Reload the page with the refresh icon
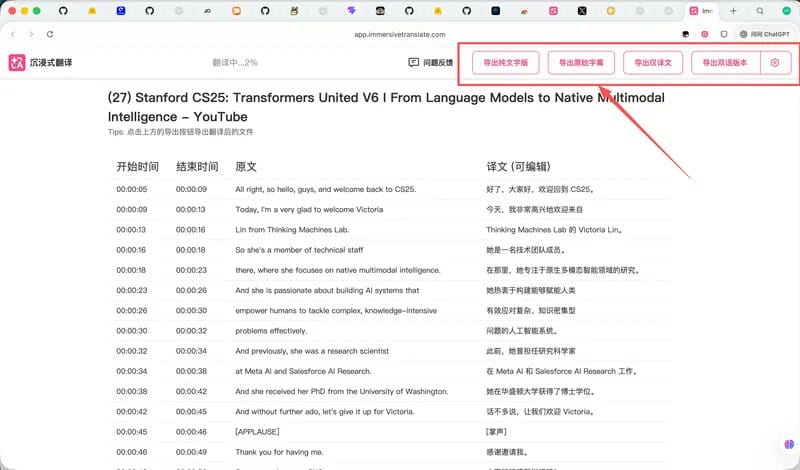This screenshot has height=470, width=800. point(50,34)
